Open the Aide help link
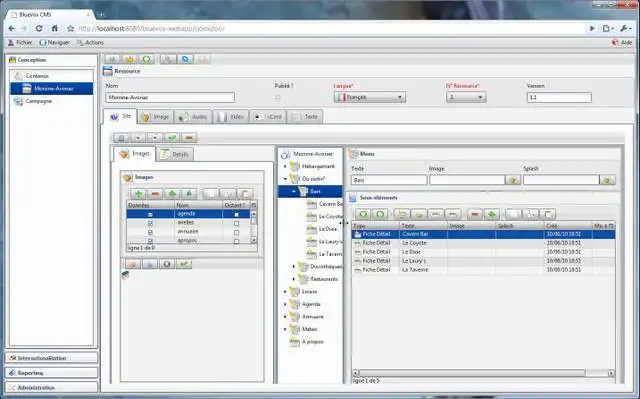 click(x=622, y=42)
